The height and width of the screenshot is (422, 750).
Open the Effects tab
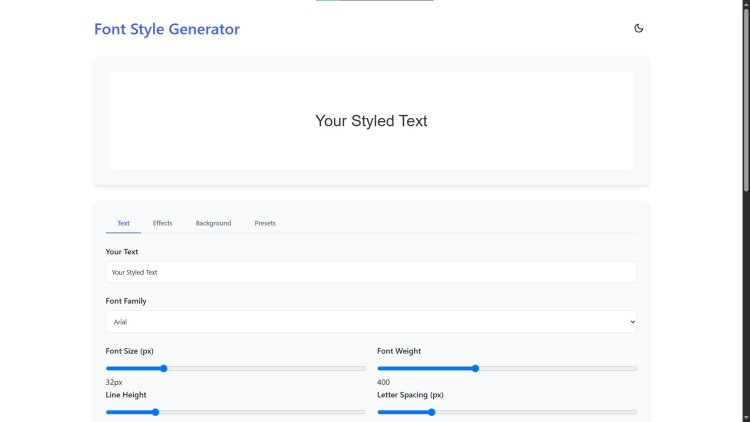tap(162, 223)
